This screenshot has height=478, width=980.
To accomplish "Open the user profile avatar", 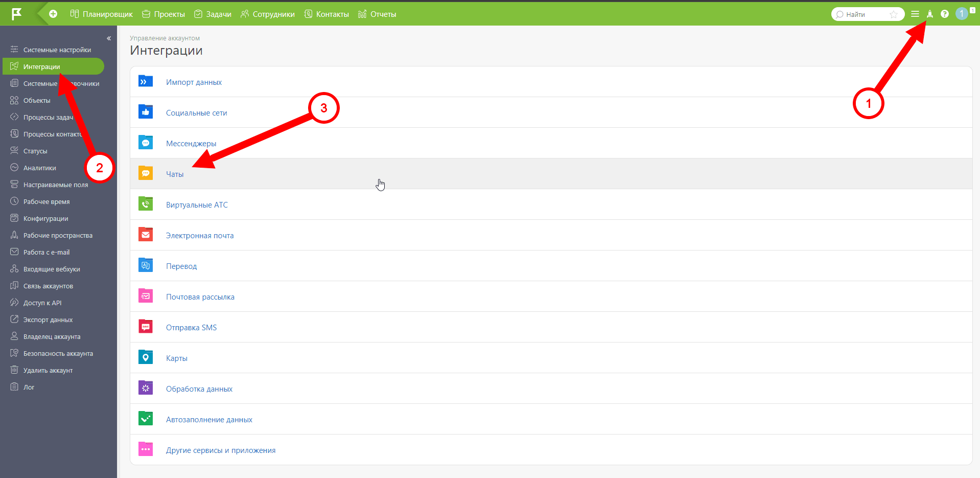I will coord(962,14).
